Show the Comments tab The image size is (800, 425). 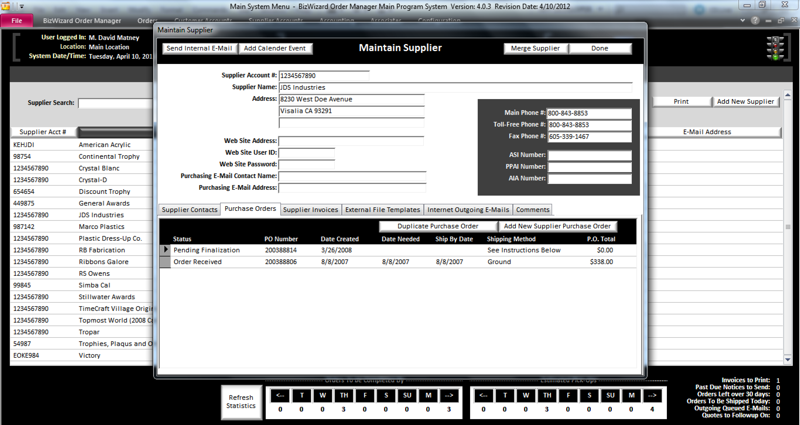pyautogui.click(x=532, y=210)
